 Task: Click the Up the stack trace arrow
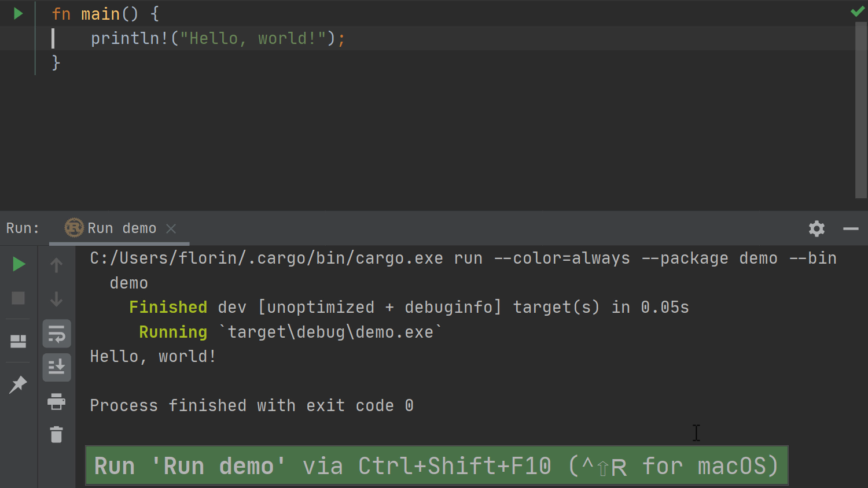pyautogui.click(x=56, y=265)
